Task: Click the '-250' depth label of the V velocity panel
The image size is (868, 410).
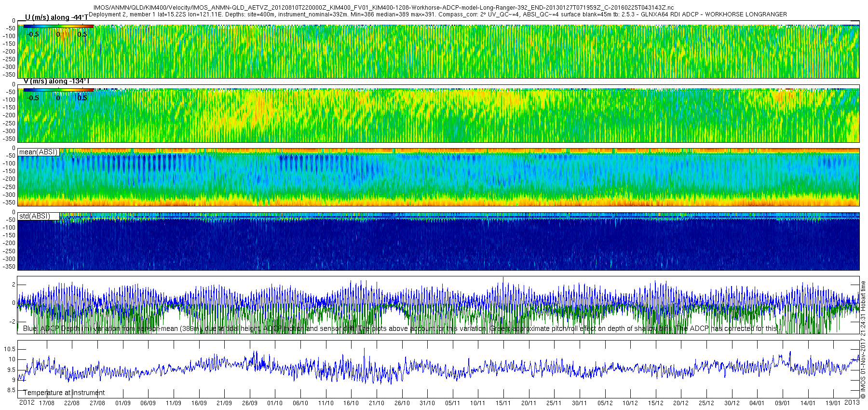Action: tap(10, 123)
